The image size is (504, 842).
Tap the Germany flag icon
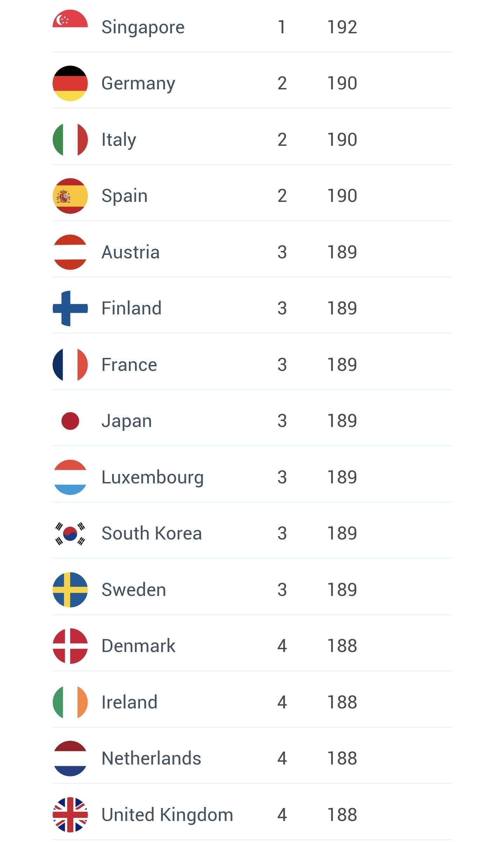[70, 83]
